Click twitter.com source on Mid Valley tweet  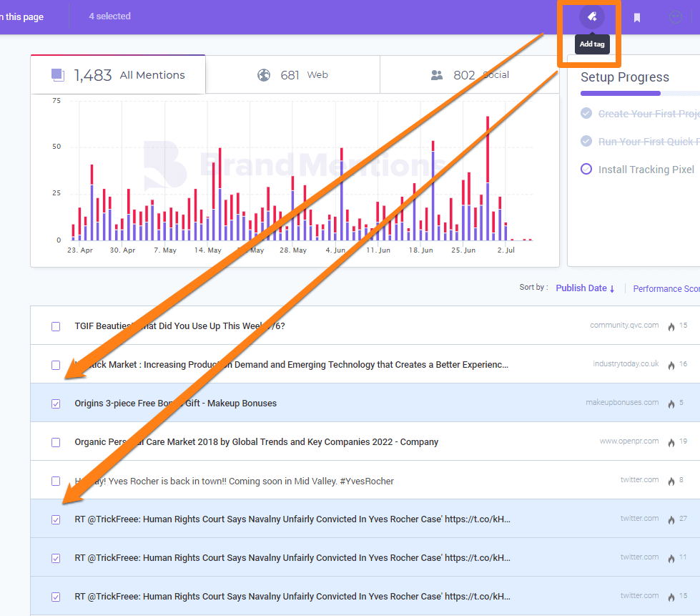point(639,480)
